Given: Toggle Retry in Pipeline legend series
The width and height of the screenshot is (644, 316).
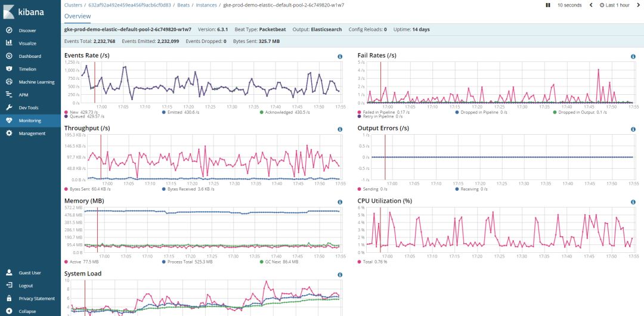Looking at the screenshot, I should pos(380,116).
